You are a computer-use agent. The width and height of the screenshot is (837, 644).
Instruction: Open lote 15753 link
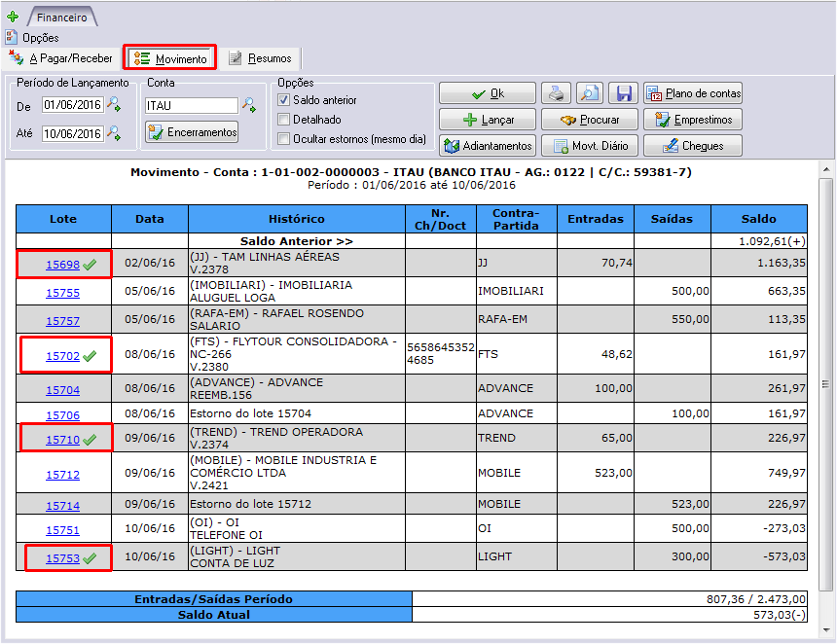(x=62, y=558)
